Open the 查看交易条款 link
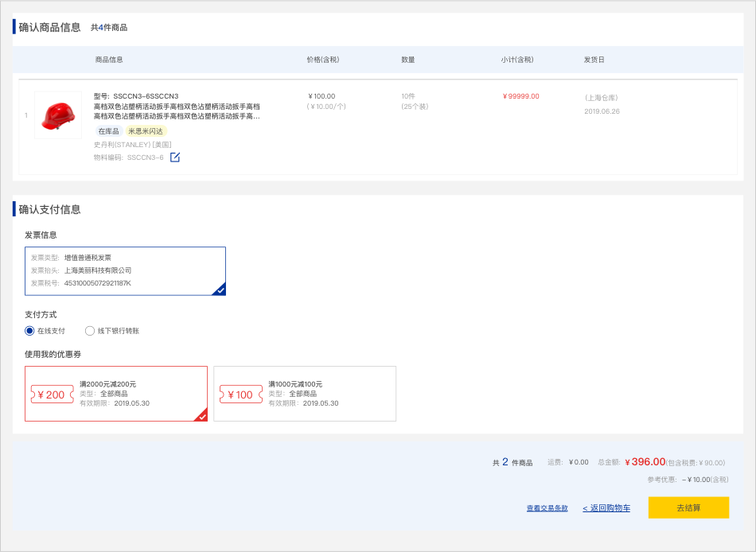The height and width of the screenshot is (552, 756). coord(547,508)
